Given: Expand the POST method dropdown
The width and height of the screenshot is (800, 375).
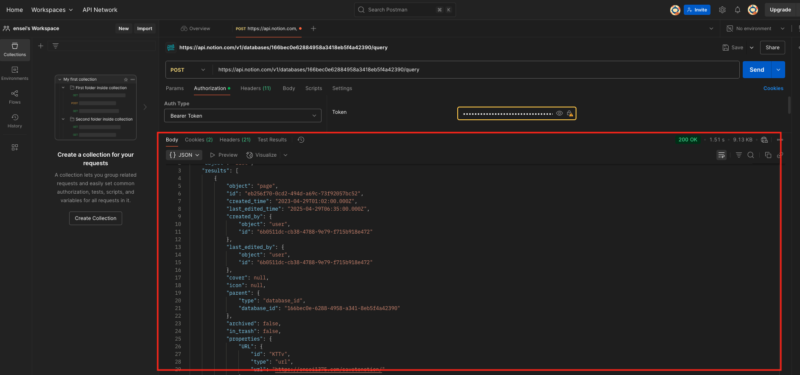Looking at the screenshot, I should (188, 70).
